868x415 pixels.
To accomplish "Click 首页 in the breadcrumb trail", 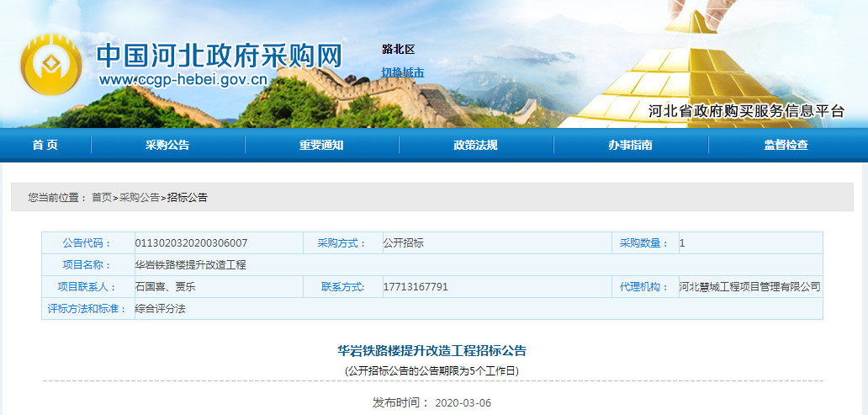I will [101, 197].
